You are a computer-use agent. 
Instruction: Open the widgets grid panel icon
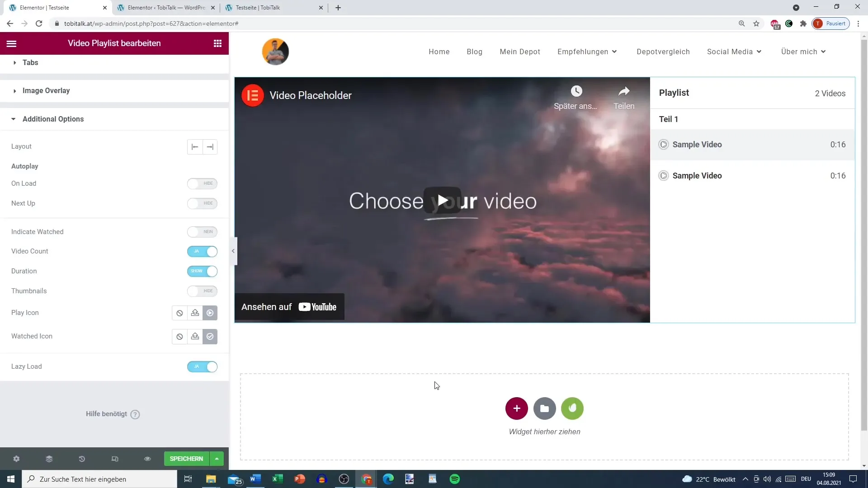click(x=217, y=43)
